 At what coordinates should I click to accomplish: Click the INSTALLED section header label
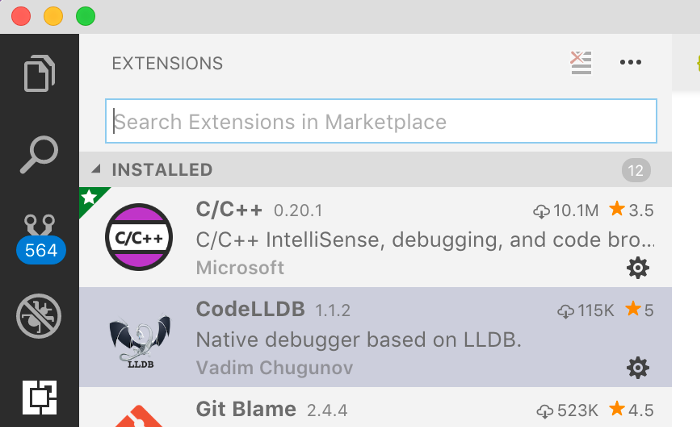pyautogui.click(x=162, y=170)
